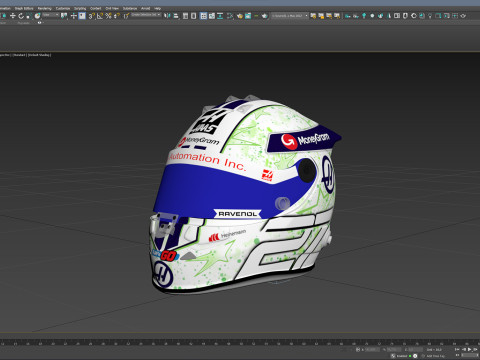Go to start of animation
Image resolution: width=480 pixels, height=360 pixels.
457,349
